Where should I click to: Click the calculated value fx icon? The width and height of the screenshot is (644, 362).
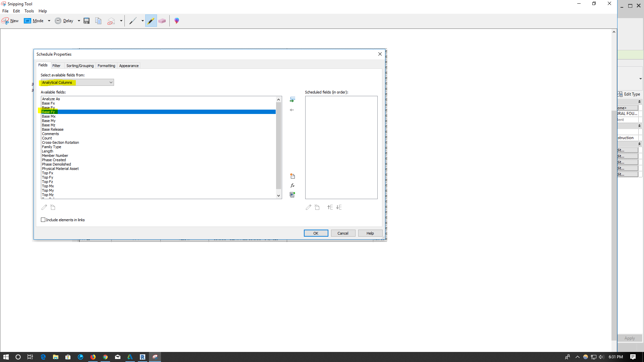(x=292, y=185)
